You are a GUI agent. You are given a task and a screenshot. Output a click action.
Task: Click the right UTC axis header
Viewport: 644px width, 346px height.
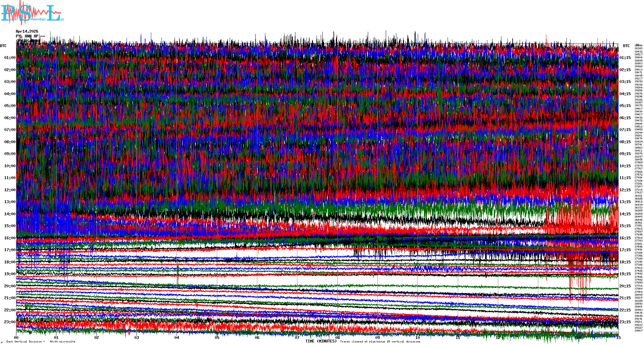pos(626,46)
